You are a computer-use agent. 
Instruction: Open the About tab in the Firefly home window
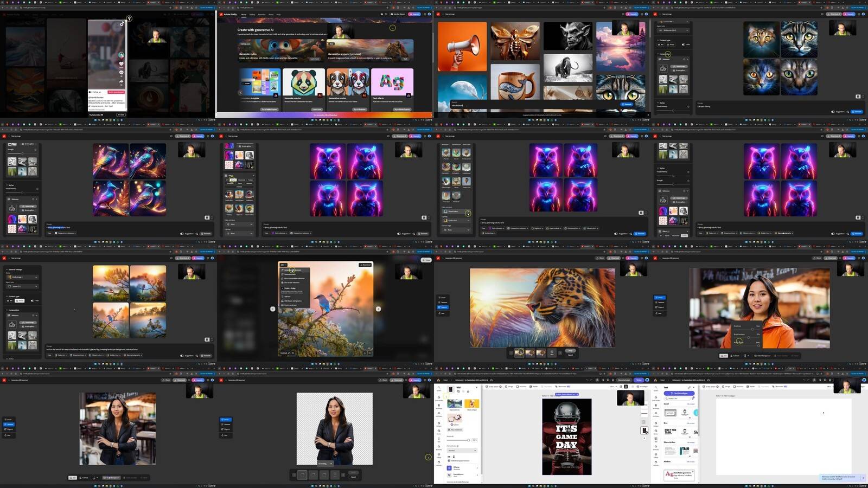pyautogui.click(x=271, y=15)
